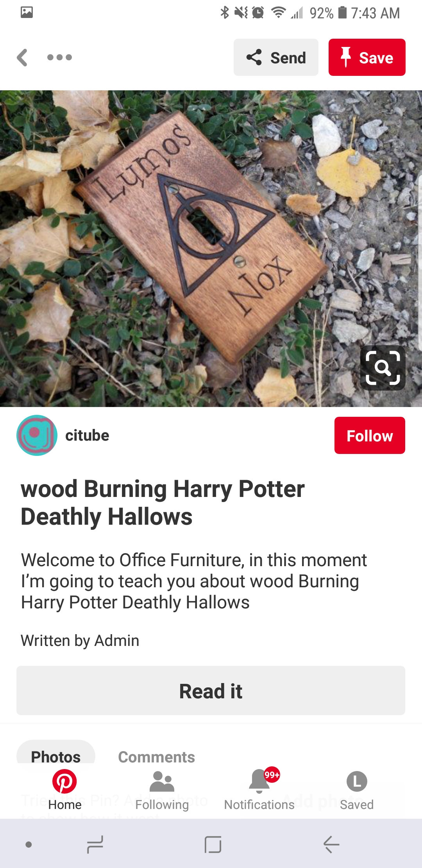Tap the Android back arrow button
422x868 pixels.
(331, 845)
